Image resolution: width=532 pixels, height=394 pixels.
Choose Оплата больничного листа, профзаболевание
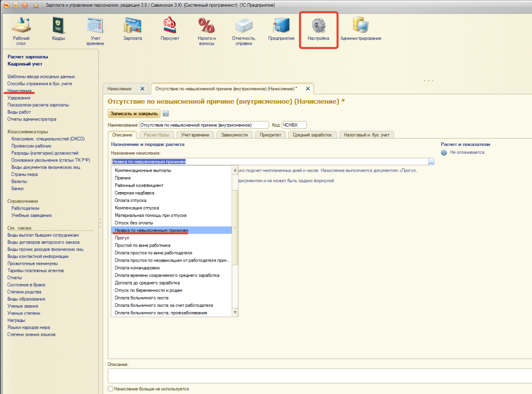[171, 313]
